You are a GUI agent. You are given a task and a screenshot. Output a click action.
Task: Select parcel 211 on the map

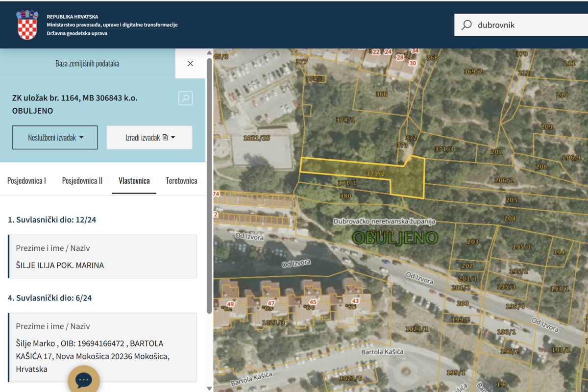[x=569, y=63]
